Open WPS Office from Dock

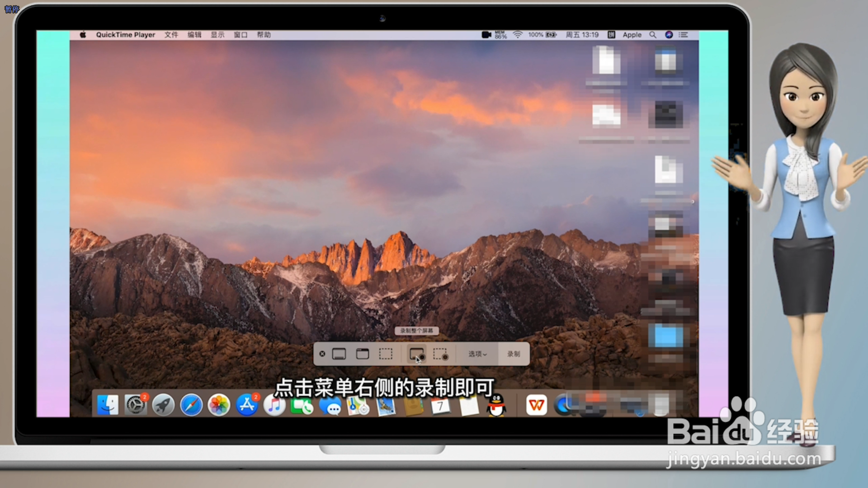pos(537,405)
